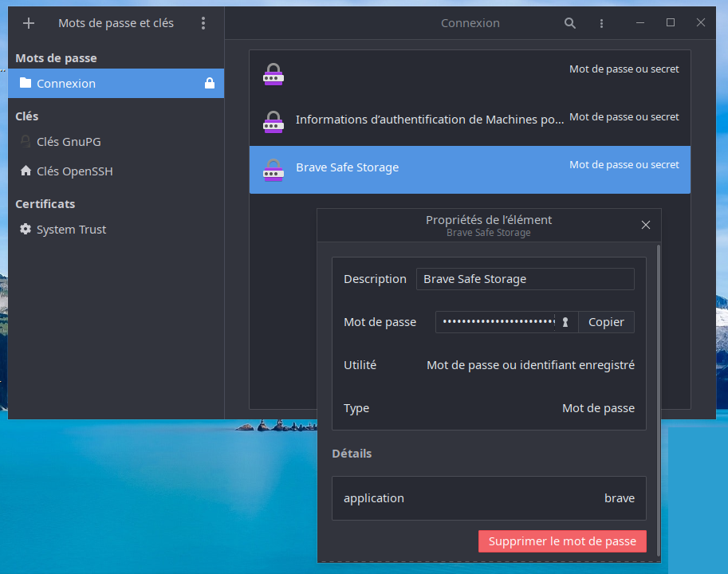Open Clés GnuPG in sidebar
This screenshot has width=728, height=574.
point(69,142)
